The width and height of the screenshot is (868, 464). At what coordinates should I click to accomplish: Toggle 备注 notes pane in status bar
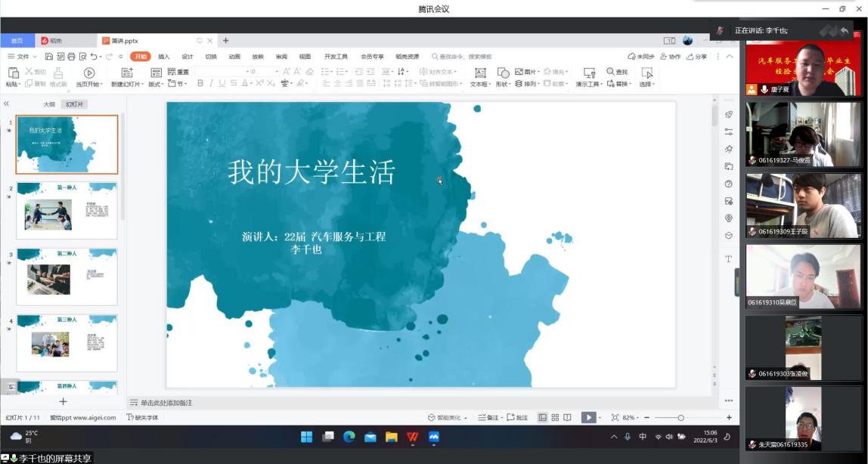(489, 417)
